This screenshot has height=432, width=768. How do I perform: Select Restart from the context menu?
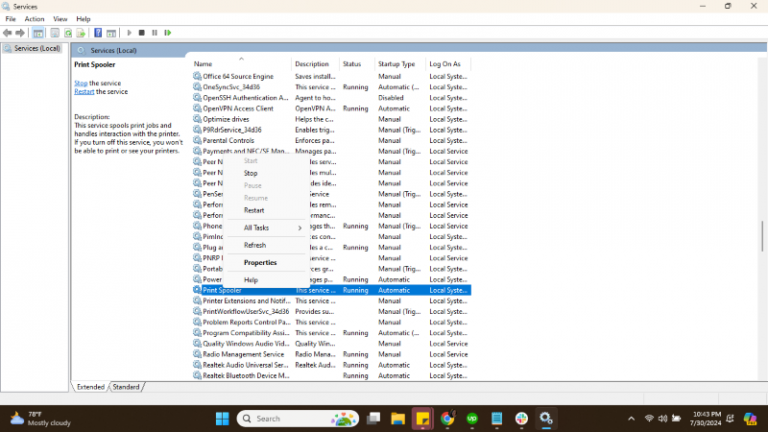coord(254,210)
